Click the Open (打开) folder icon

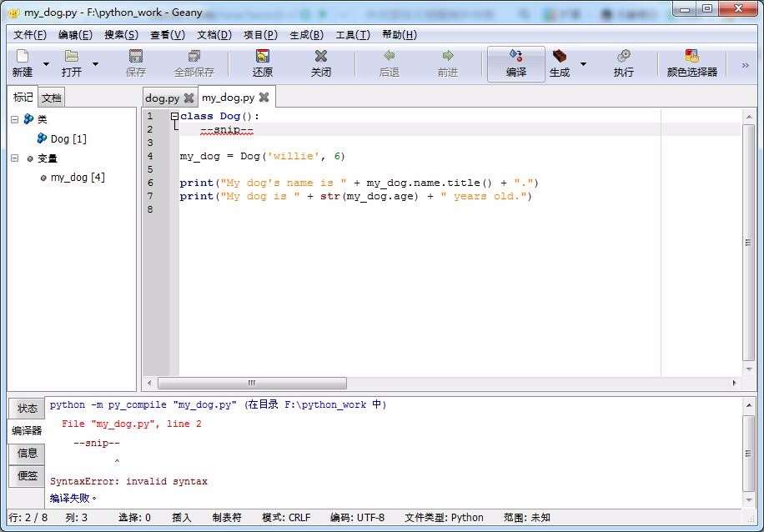click(x=72, y=57)
